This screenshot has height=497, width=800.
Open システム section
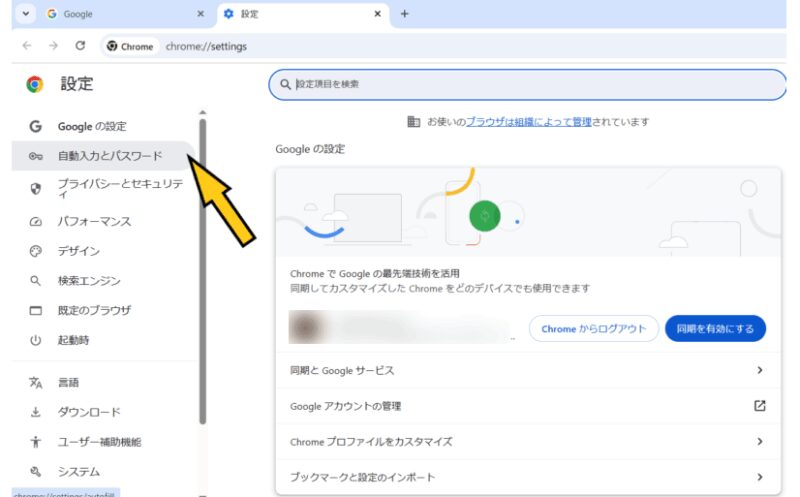(104, 471)
